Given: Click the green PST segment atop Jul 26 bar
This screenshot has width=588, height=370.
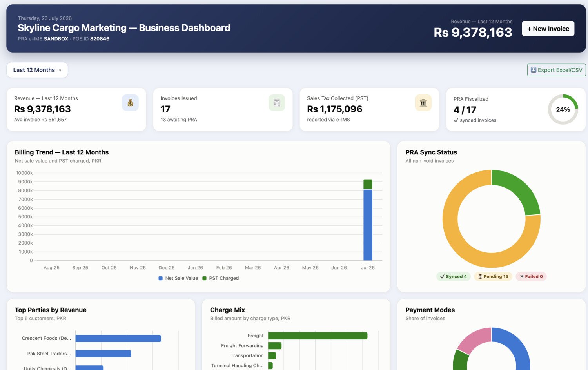Looking at the screenshot, I should tap(368, 184).
